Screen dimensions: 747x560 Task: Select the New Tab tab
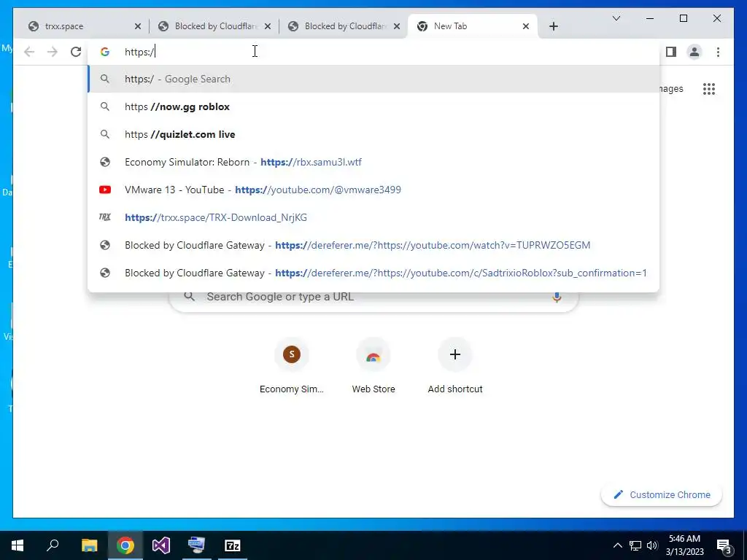pyautogui.click(x=473, y=26)
